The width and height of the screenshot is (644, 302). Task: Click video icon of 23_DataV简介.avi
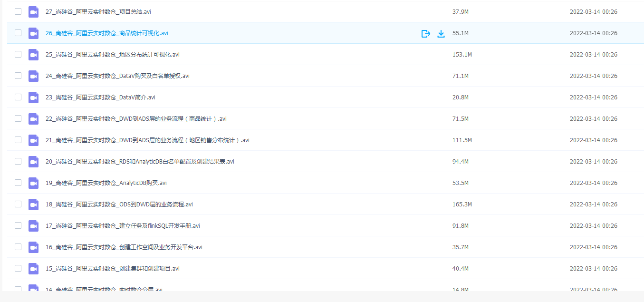coord(33,97)
